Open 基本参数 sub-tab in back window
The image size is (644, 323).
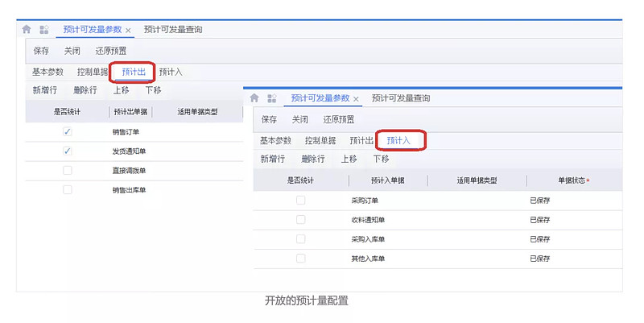click(x=48, y=72)
